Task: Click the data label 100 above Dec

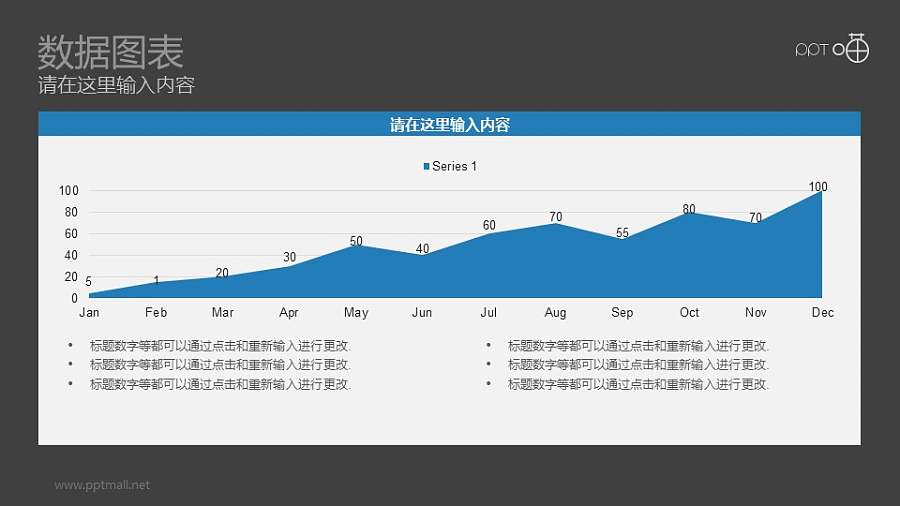Action: click(818, 186)
